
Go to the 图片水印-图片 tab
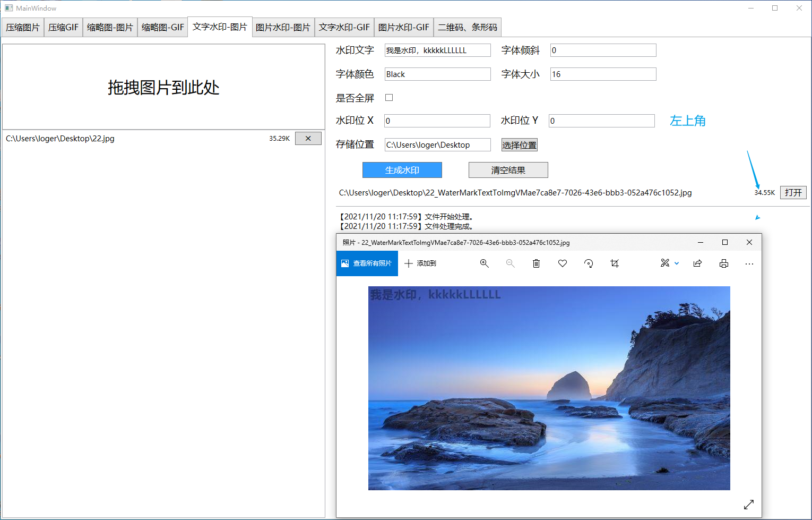283,28
